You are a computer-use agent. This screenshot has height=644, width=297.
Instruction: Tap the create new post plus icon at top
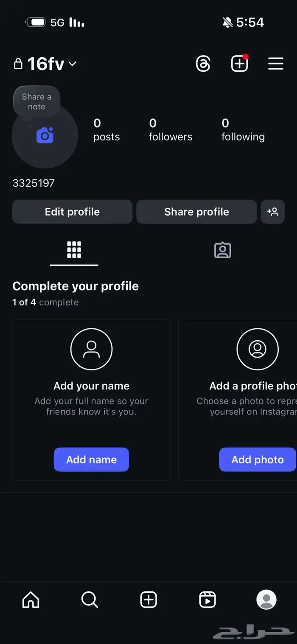(x=239, y=64)
